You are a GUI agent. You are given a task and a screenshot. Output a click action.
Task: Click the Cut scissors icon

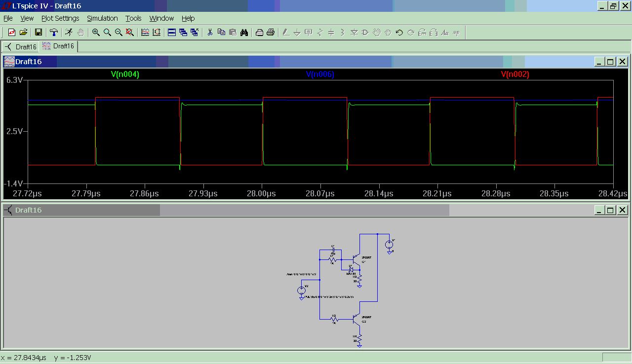210,33
